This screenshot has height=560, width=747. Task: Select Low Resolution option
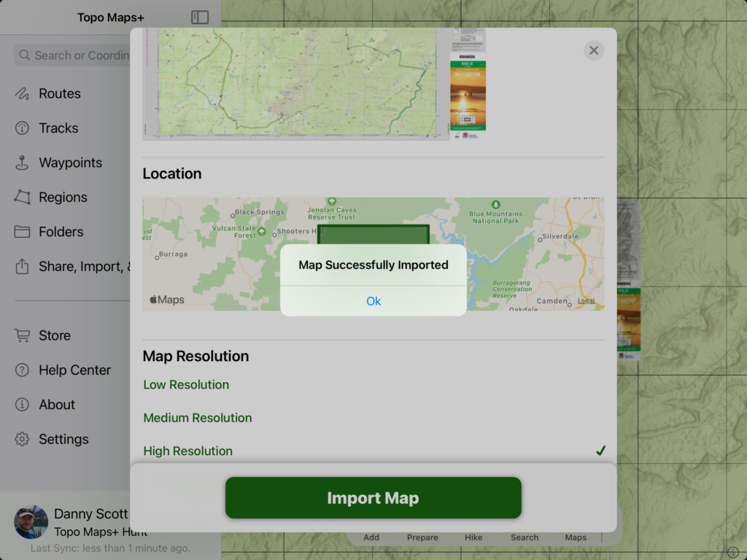tap(186, 384)
